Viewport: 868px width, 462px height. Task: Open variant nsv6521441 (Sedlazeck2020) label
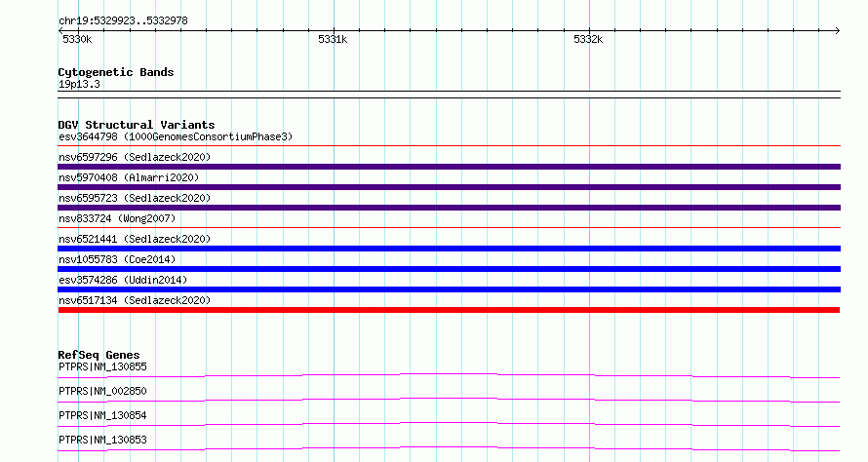[x=135, y=239]
